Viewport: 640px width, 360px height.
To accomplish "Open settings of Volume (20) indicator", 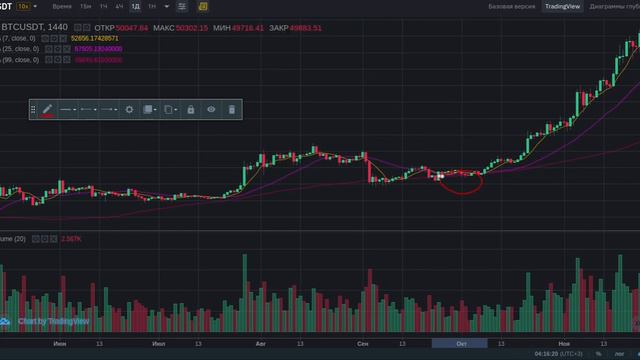I will tap(44, 239).
